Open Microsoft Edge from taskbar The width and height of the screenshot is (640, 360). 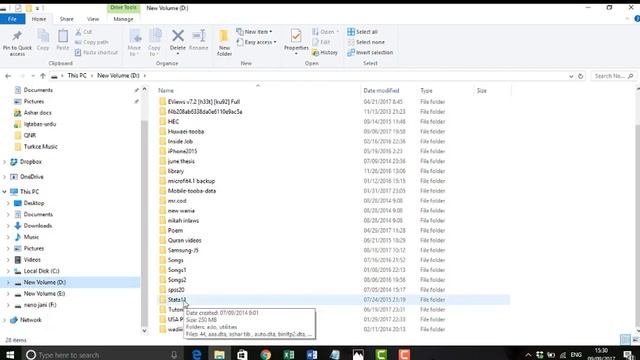coord(197,354)
